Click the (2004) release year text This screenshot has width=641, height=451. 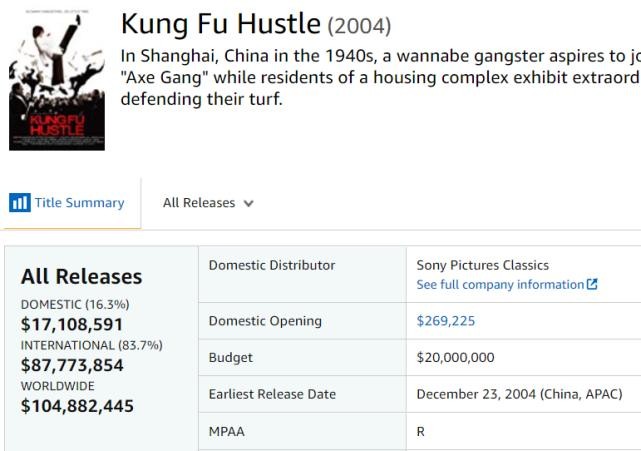click(x=359, y=25)
